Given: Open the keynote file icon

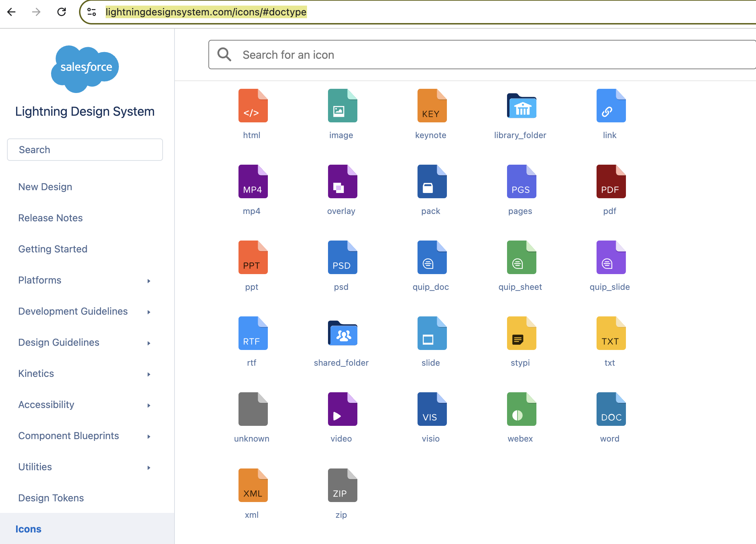Looking at the screenshot, I should tap(432, 105).
